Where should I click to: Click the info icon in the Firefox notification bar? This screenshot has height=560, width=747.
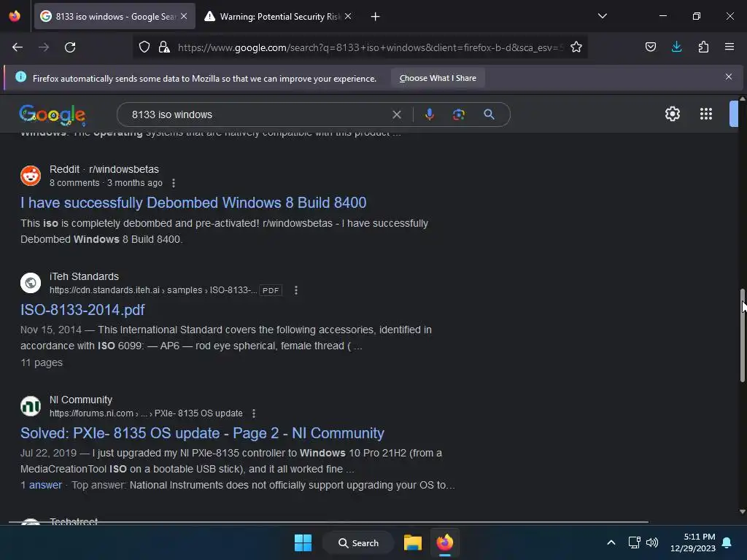[x=20, y=77]
